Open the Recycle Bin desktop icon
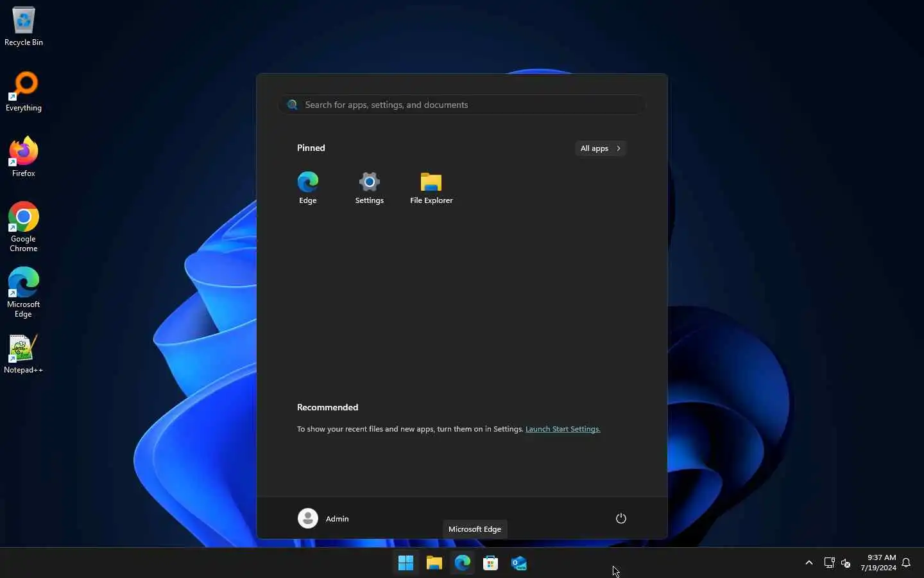 [24, 27]
